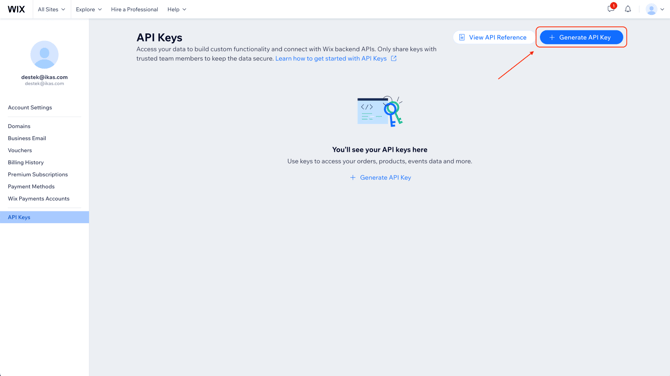This screenshot has width=670, height=376.
Task: Open Business Email page
Action: (x=26, y=138)
